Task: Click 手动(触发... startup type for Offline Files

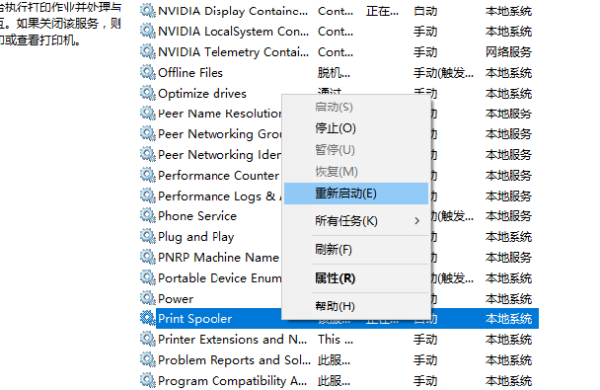Action: [x=443, y=73]
